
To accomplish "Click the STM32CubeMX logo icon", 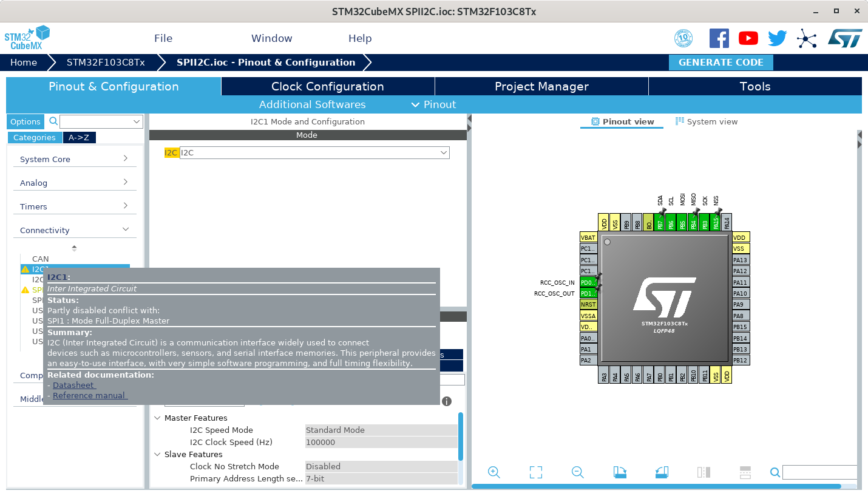I will 27,38.
